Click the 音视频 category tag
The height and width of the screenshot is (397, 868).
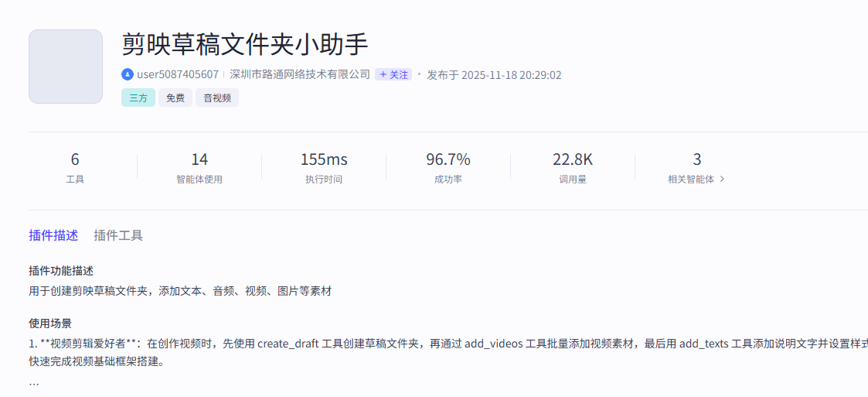(217, 98)
